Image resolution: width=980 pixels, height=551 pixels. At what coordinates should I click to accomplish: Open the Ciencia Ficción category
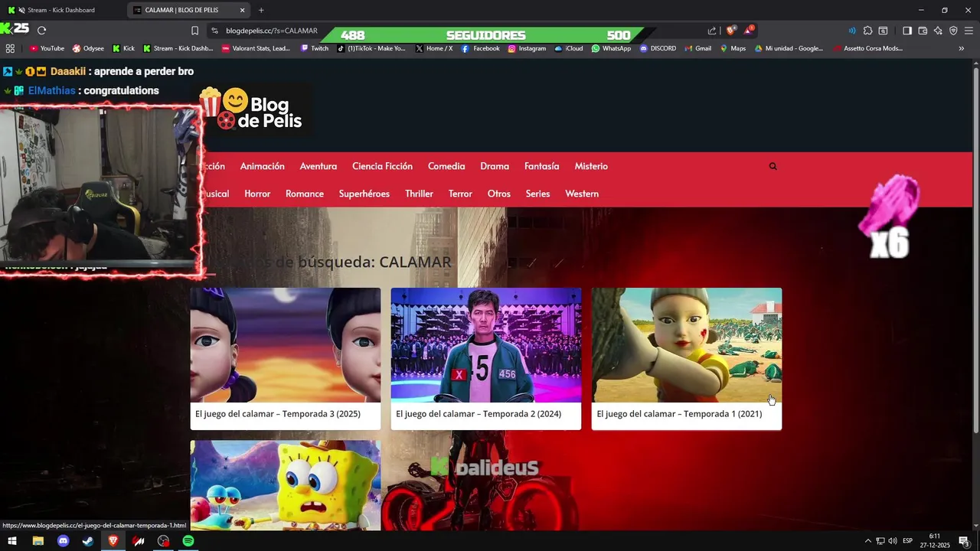pos(382,166)
